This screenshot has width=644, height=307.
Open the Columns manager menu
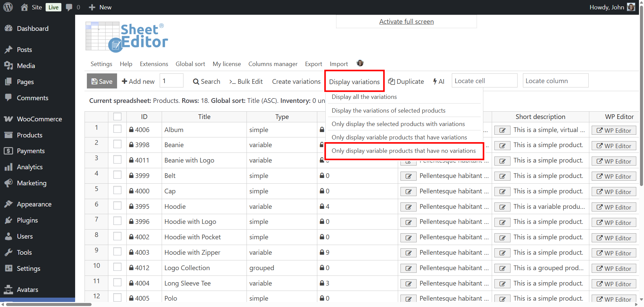point(273,64)
